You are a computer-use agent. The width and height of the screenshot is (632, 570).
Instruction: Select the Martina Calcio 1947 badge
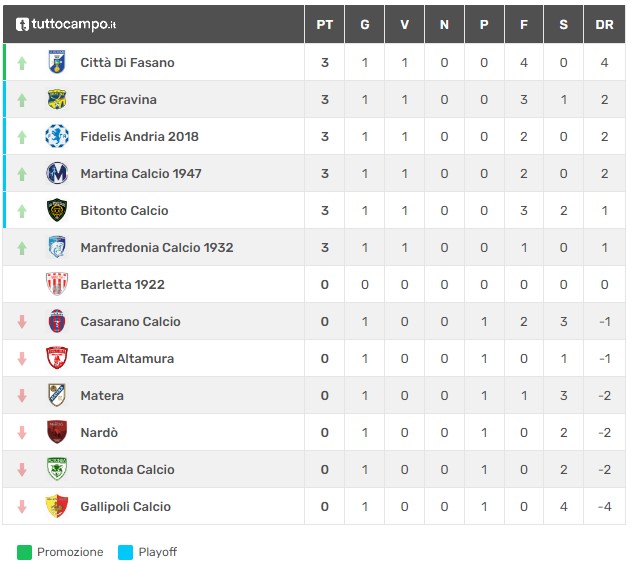click(57, 173)
